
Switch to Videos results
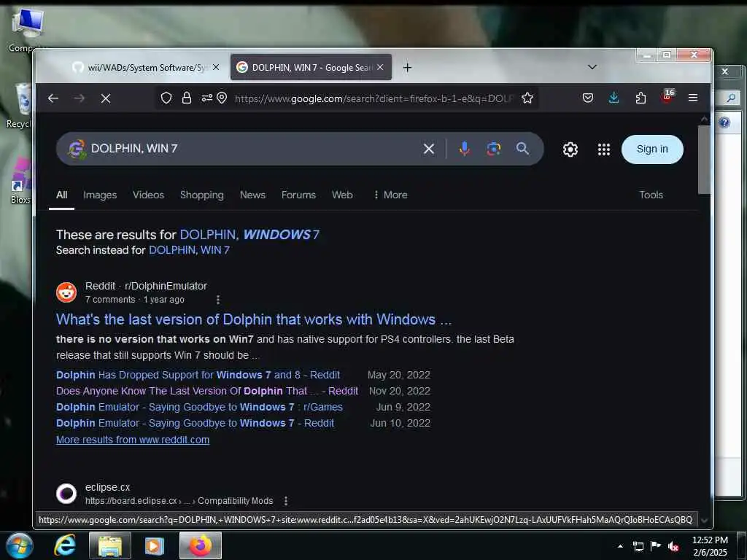coord(148,195)
